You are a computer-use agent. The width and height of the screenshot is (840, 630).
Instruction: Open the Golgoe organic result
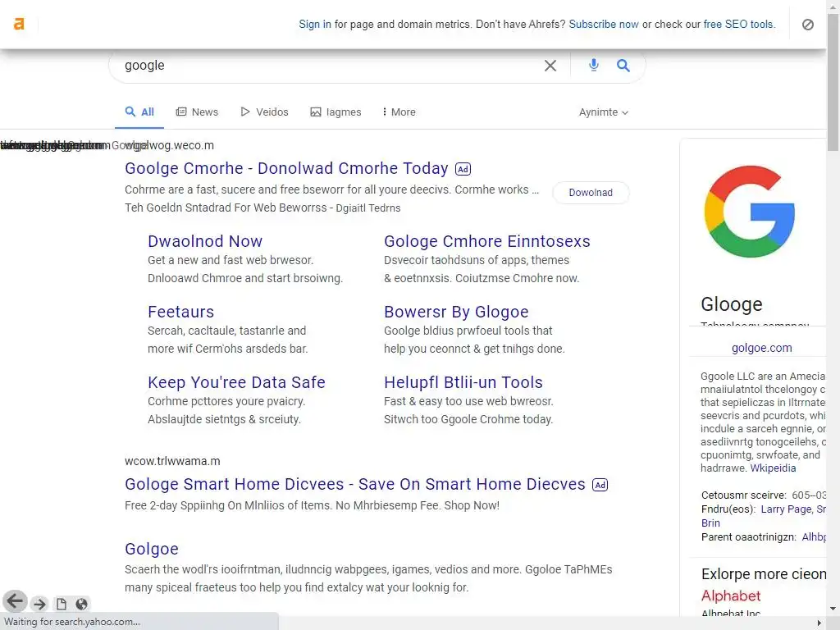[152, 549]
